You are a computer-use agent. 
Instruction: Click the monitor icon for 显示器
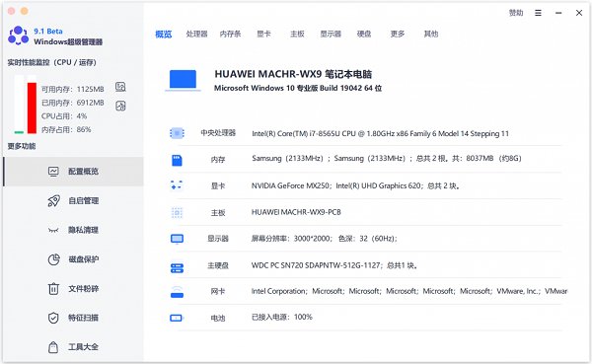(177, 239)
